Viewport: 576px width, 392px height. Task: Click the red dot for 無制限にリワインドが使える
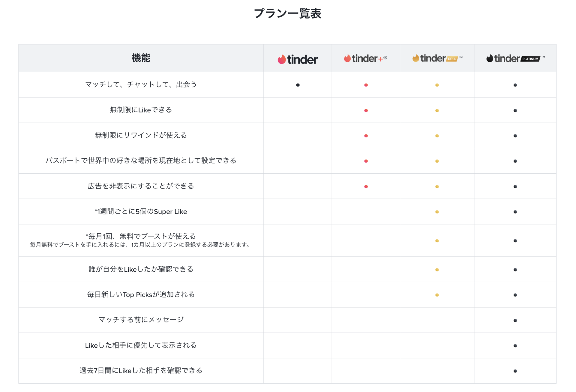[366, 135]
